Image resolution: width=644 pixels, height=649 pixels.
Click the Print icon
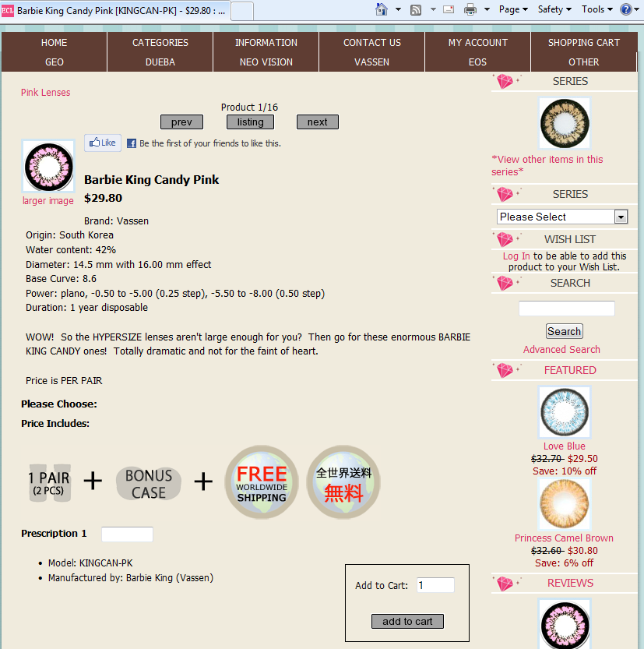470,9
